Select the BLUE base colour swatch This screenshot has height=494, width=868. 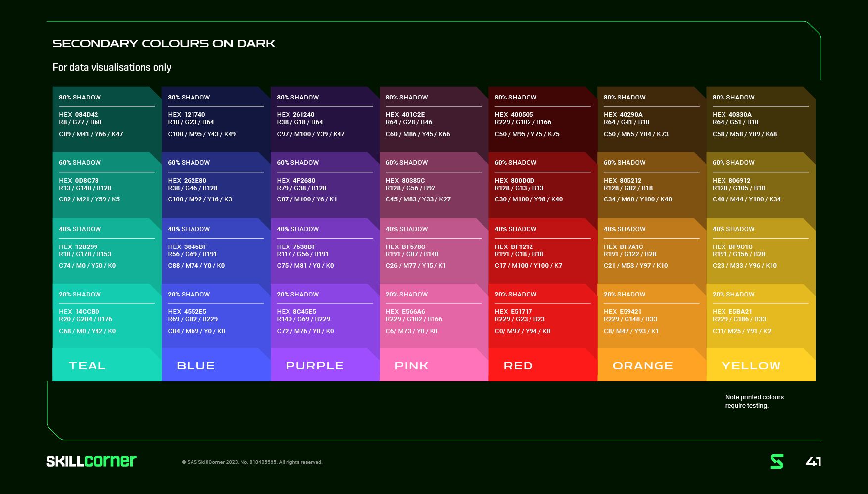coord(216,365)
